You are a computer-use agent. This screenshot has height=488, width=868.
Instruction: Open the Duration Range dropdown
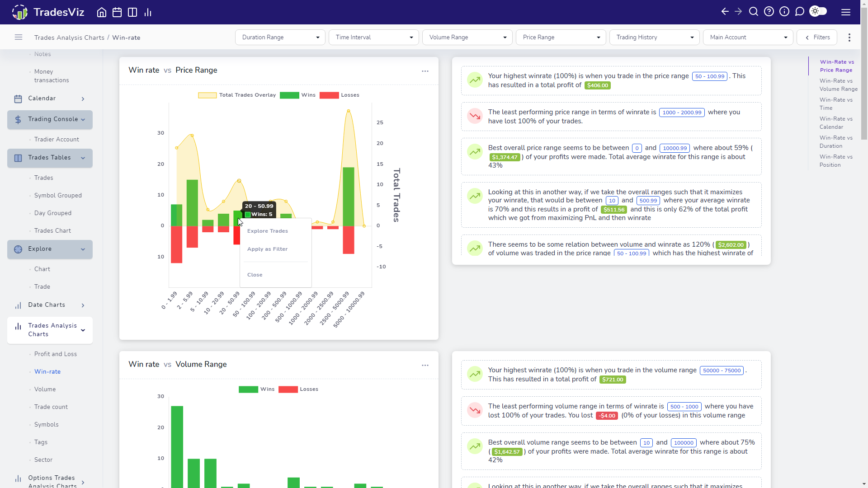(280, 37)
